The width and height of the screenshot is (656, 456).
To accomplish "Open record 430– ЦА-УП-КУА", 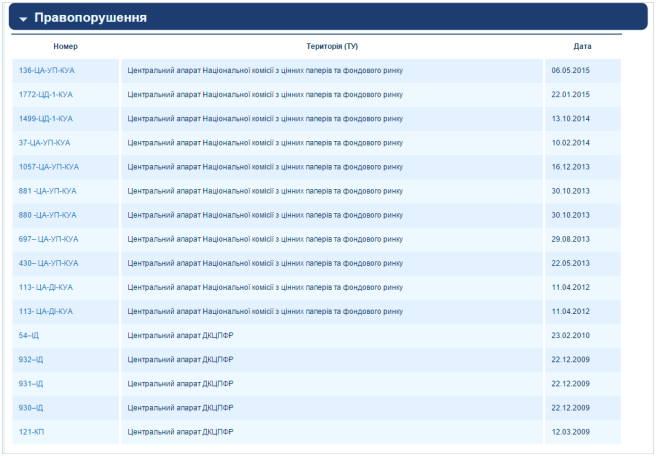I will pyautogui.click(x=48, y=263).
